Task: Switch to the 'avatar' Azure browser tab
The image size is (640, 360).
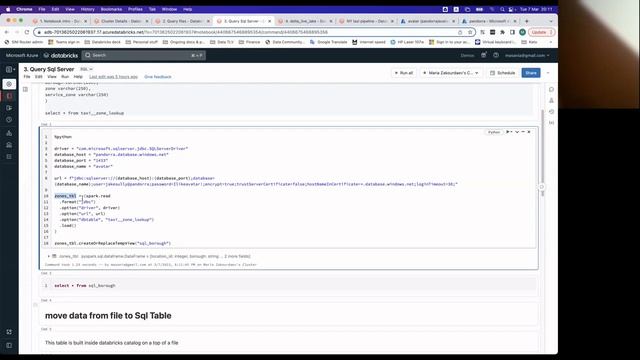Action: (x=427, y=21)
